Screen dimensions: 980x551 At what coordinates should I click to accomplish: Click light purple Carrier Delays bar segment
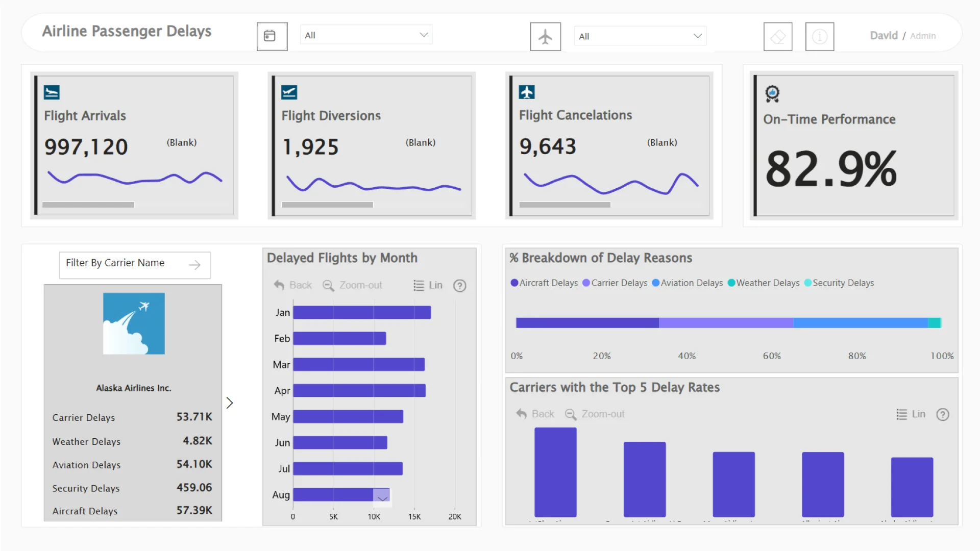(726, 322)
